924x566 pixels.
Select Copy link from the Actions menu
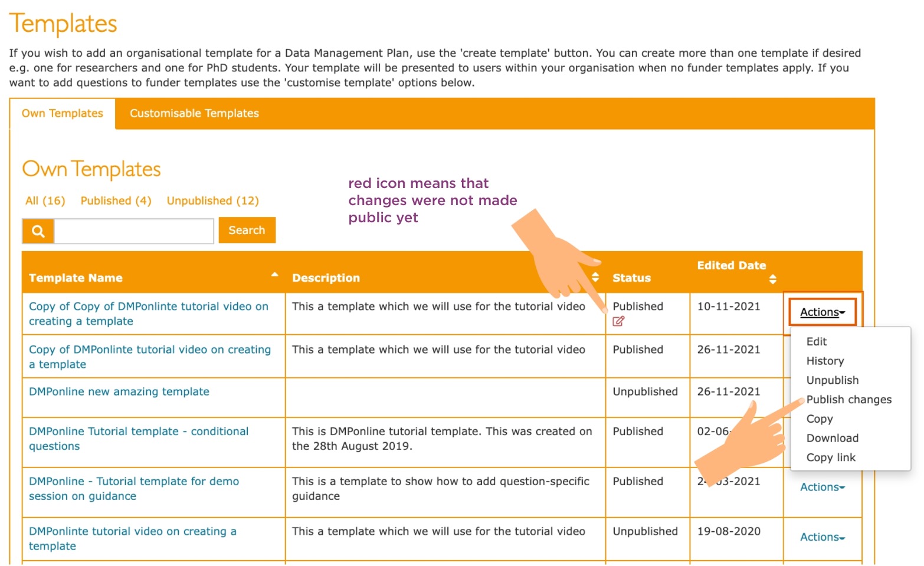pos(830,457)
